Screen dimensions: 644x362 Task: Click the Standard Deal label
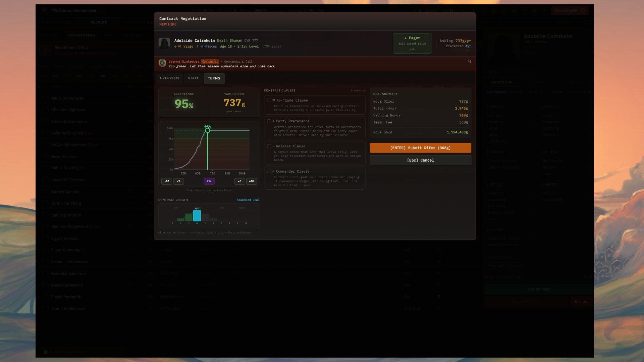click(x=248, y=200)
